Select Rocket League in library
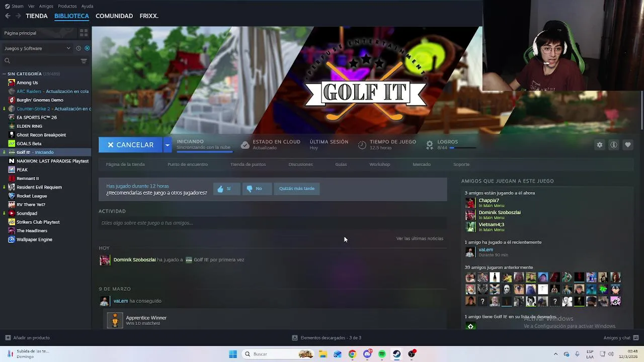This screenshot has width=644, height=362. (32, 196)
